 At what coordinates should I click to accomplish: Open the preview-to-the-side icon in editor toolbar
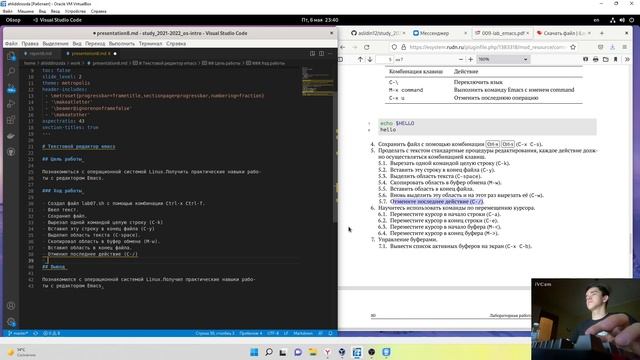(312, 53)
